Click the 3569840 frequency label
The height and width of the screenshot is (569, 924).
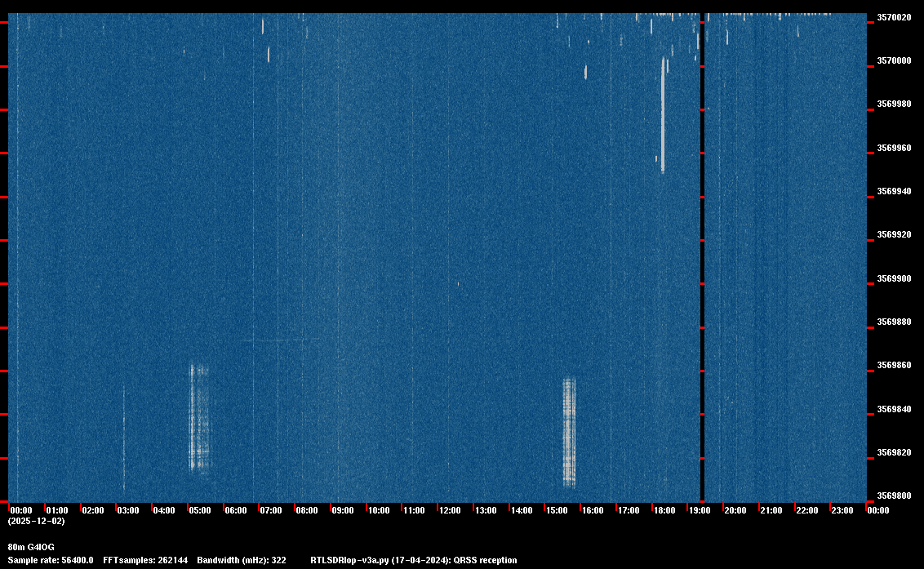click(894, 409)
